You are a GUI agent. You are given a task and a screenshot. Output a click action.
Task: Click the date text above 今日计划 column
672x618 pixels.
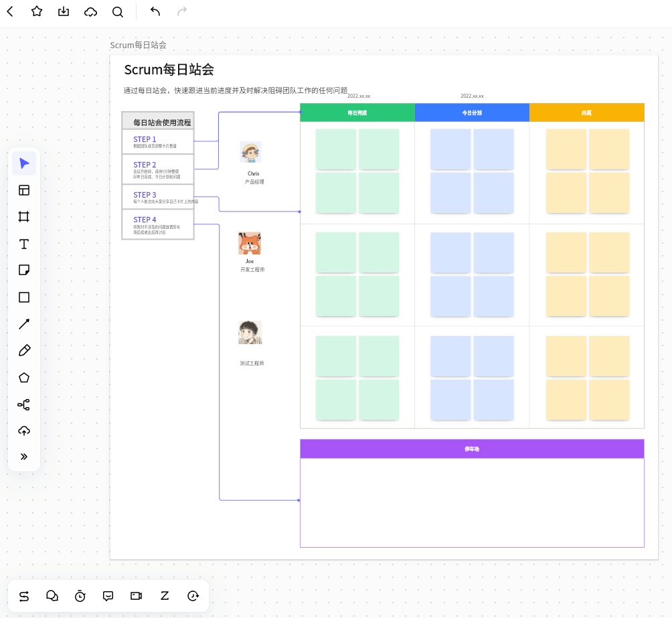[472, 96]
